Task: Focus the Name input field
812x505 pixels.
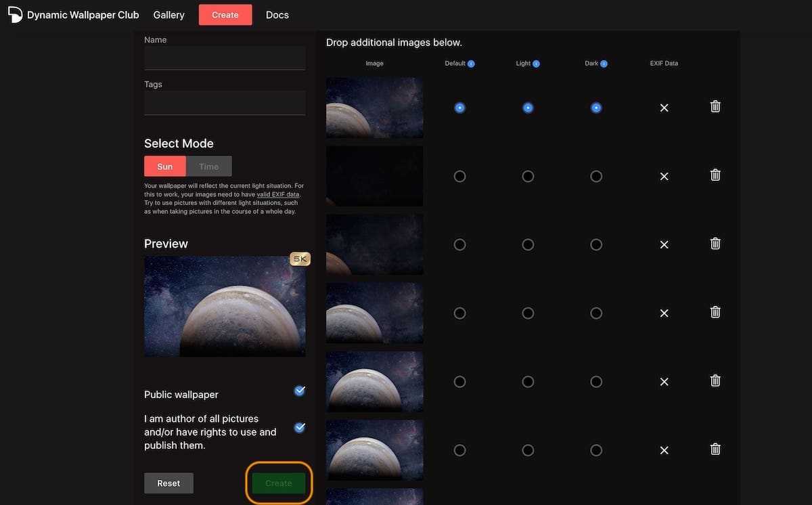Action: 225,58
